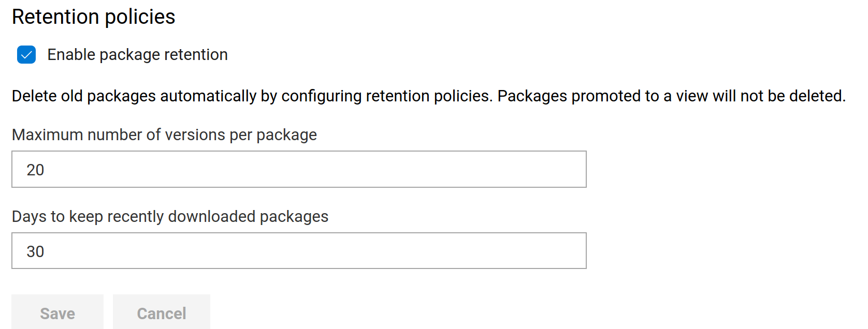Click the checkmark icon next to package retention

tap(26, 55)
